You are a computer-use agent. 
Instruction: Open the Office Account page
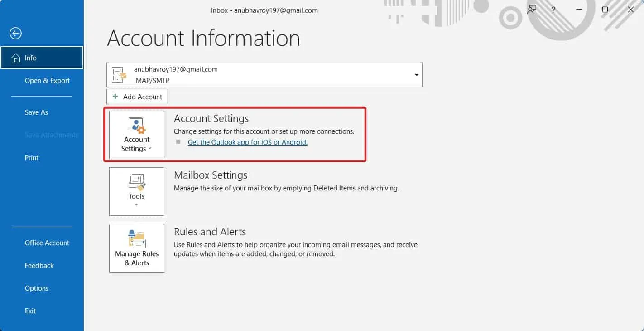(x=47, y=243)
